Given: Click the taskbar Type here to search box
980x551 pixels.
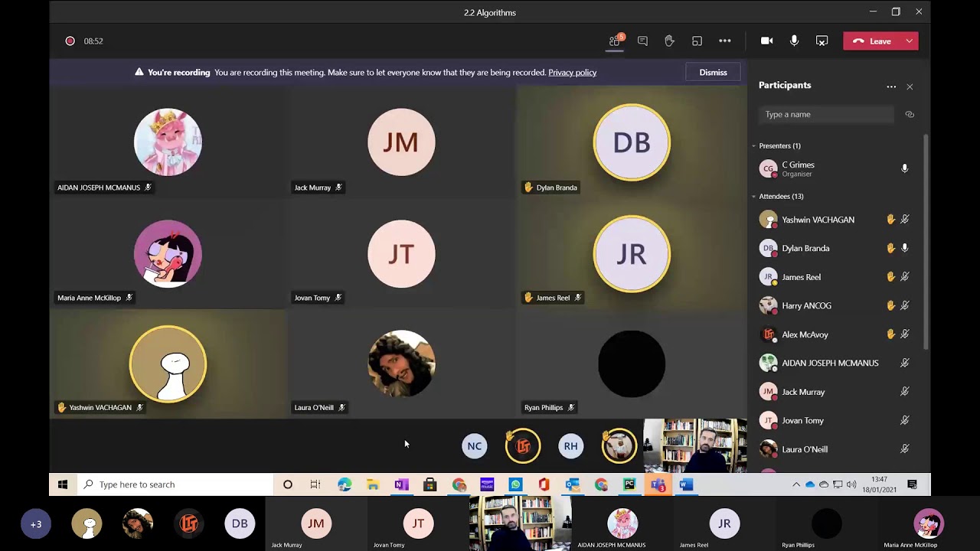Looking at the screenshot, I should pyautogui.click(x=175, y=484).
